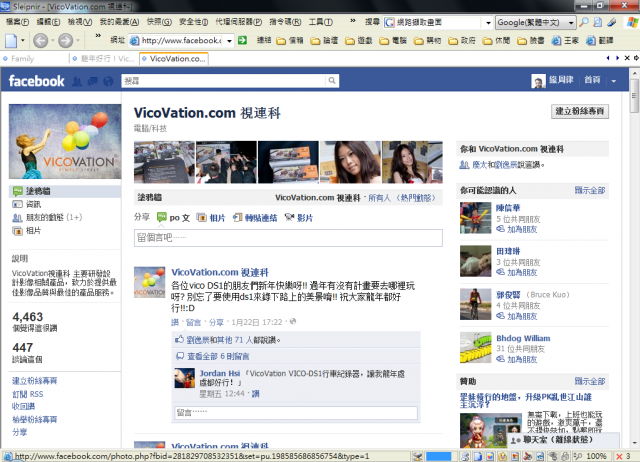Click 熱門動態 filter link
The height and width of the screenshot is (462, 640).
(x=416, y=198)
